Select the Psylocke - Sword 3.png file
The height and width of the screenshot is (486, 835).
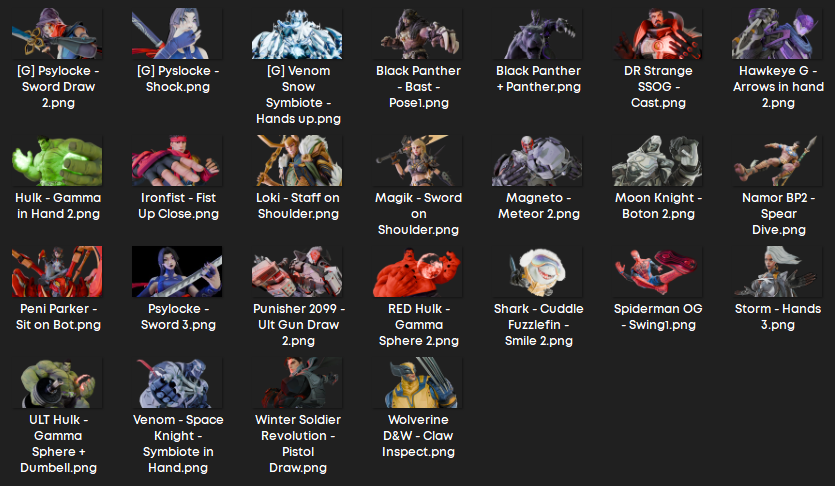[x=177, y=271]
